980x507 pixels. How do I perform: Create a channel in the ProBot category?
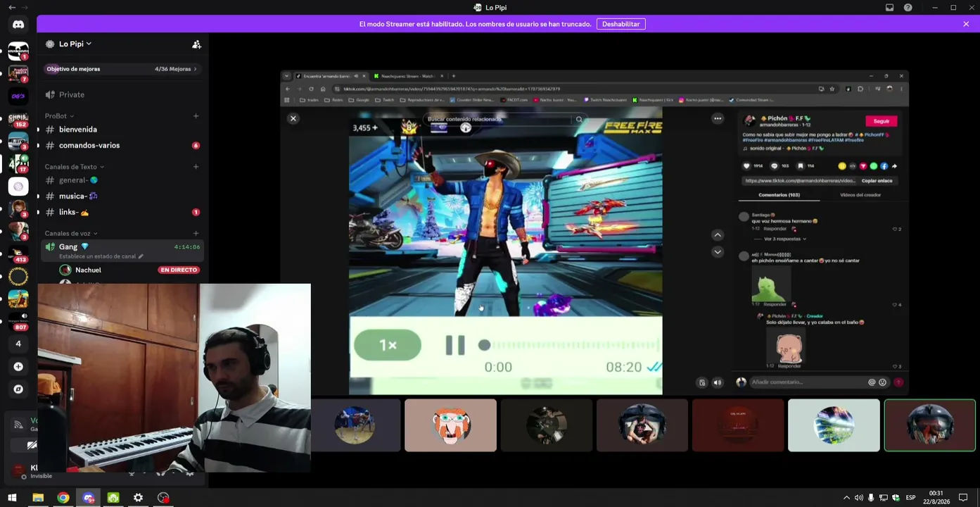pyautogui.click(x=196, y=116)
